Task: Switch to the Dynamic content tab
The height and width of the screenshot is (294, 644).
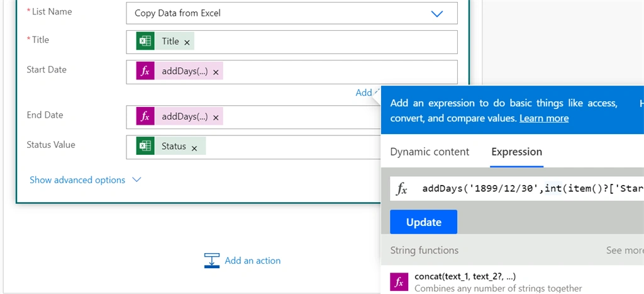Action: pos(430,152)
